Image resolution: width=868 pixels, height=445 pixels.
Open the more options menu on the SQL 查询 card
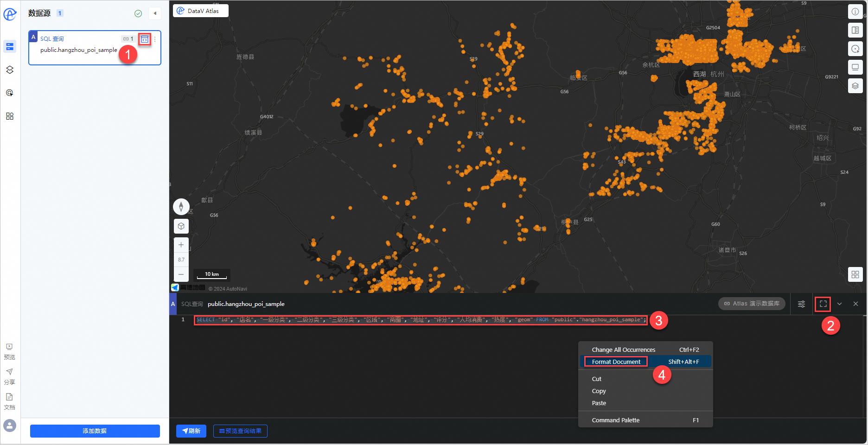coord(155,39)
